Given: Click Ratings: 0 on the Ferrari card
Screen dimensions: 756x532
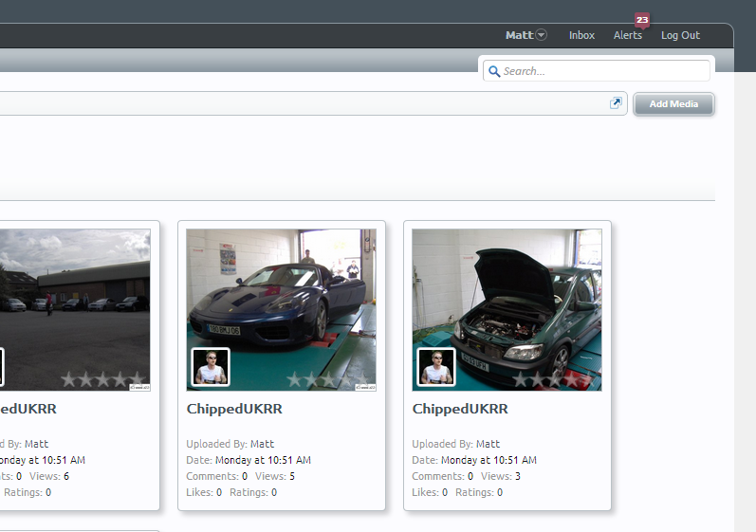Looking at the screenshot, I should tap(253, 492).
